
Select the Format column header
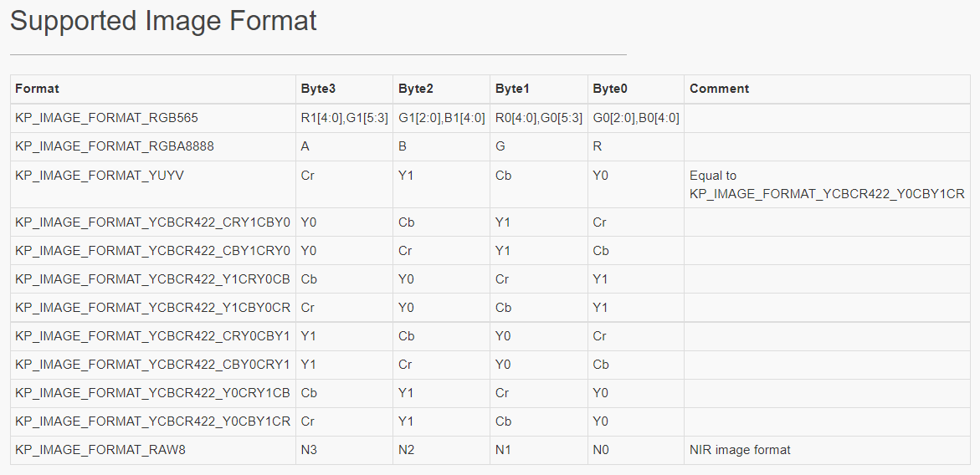click(x=37, y=89)
